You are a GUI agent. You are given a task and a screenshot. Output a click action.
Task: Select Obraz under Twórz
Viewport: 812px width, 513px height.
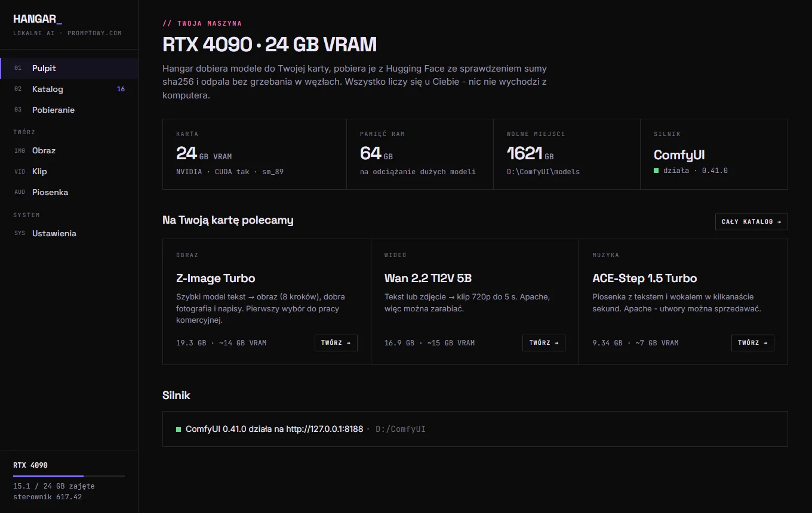click(69, 150)
